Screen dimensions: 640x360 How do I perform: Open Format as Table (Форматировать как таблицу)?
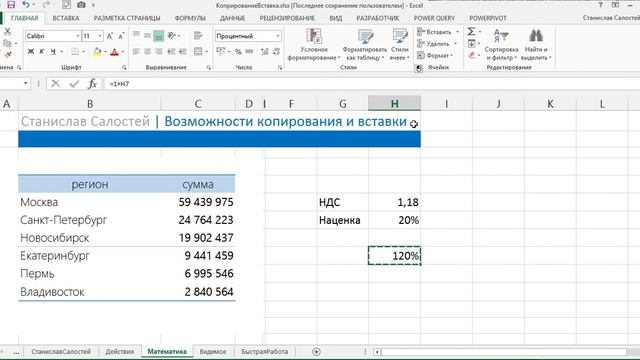point(364,45)
